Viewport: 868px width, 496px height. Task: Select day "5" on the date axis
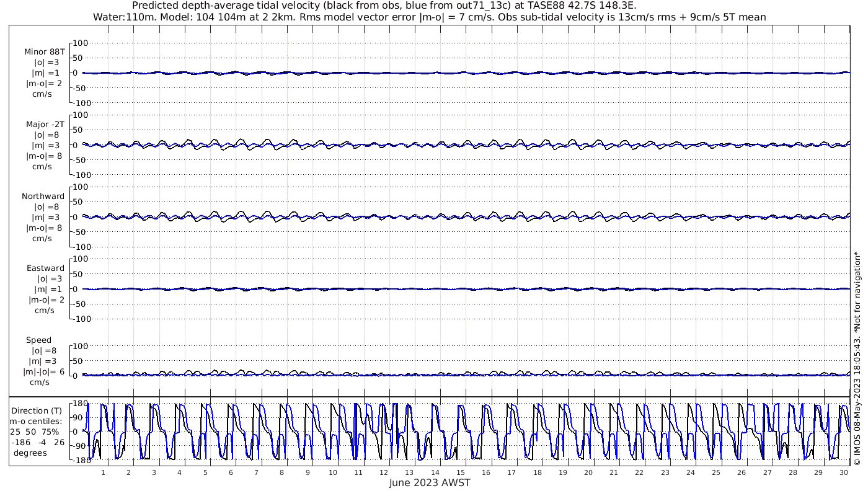coord(205,472)
